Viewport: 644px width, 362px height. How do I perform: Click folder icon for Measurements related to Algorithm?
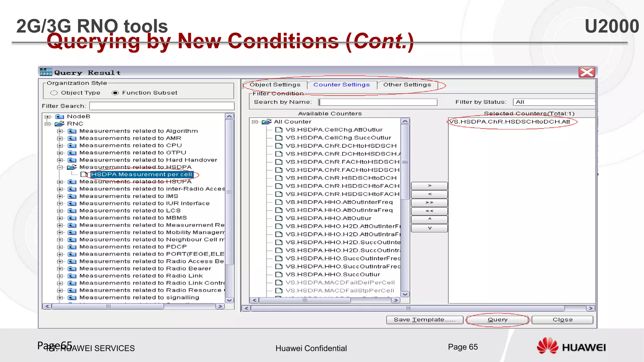(x=72, y=131)
